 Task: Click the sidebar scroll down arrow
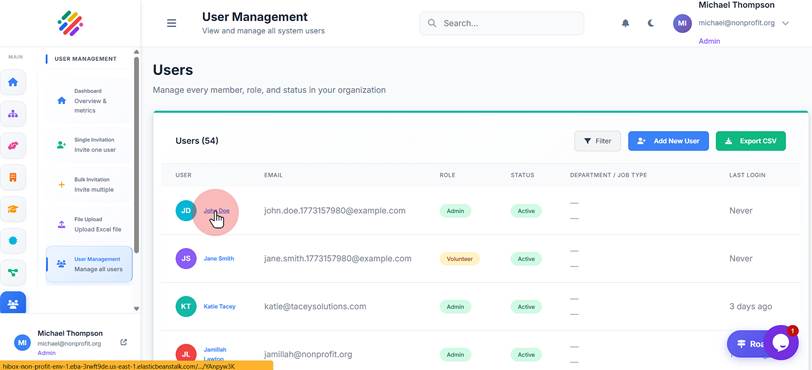coord(136,308)
